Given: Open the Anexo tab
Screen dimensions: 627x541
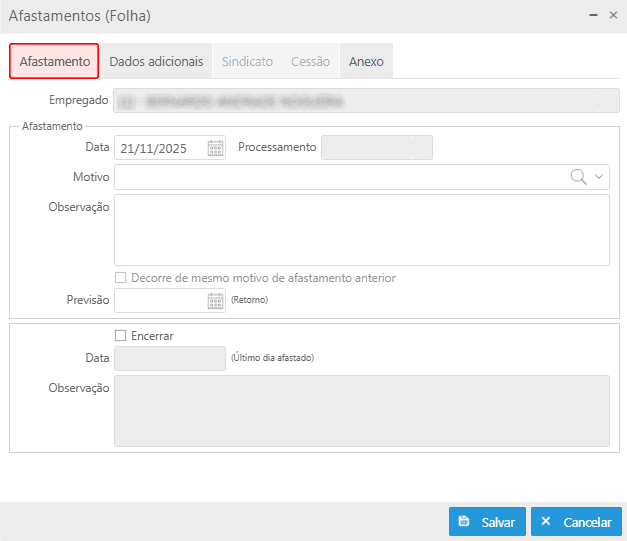Looking at the screenshot, I should (x=366, y=61).
